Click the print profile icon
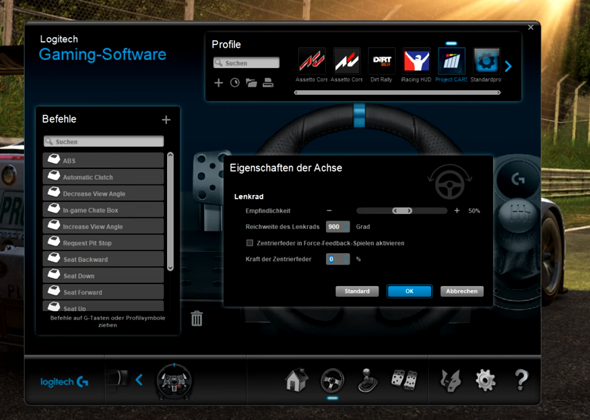 pos(268,83)
